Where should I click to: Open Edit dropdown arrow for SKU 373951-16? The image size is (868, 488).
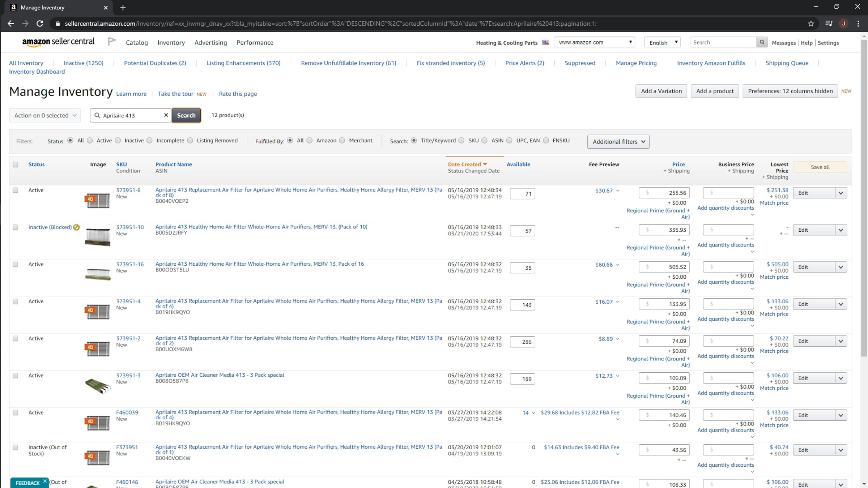pos(841,267)
